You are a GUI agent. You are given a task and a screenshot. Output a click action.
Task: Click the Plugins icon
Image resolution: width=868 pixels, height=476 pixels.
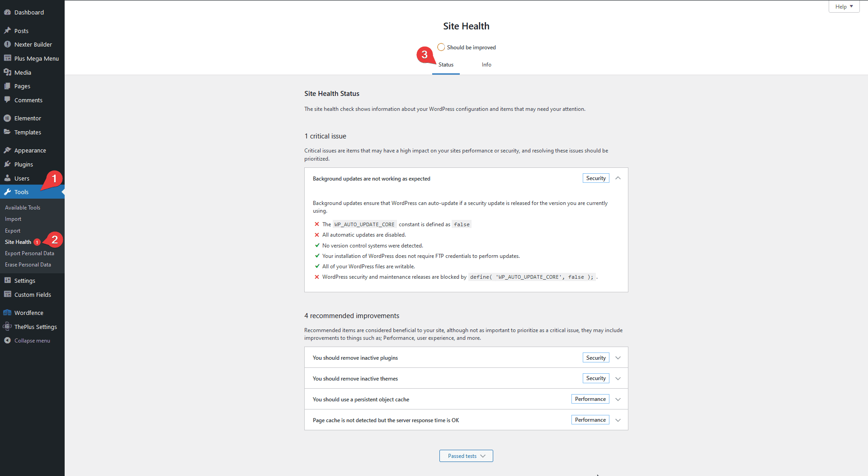(8, 164)
